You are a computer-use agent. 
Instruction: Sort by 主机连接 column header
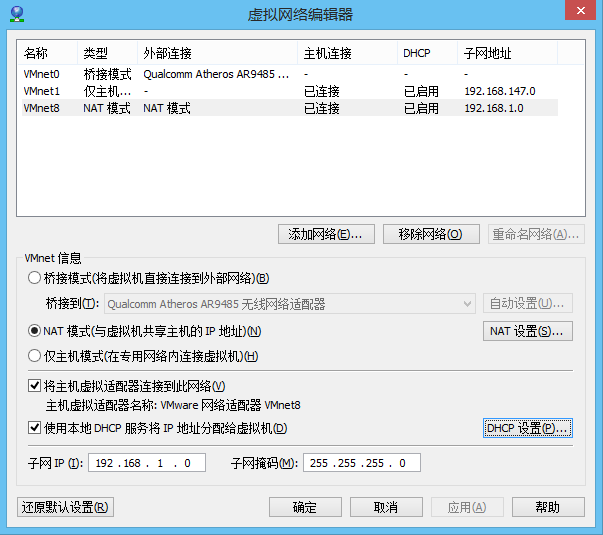click(347, 53)
